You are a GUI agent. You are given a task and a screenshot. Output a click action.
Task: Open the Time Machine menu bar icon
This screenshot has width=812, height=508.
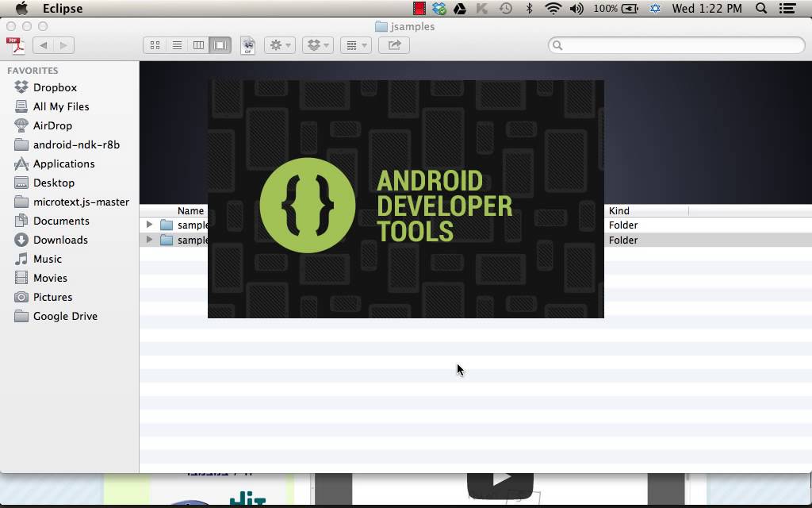[506, 8]
